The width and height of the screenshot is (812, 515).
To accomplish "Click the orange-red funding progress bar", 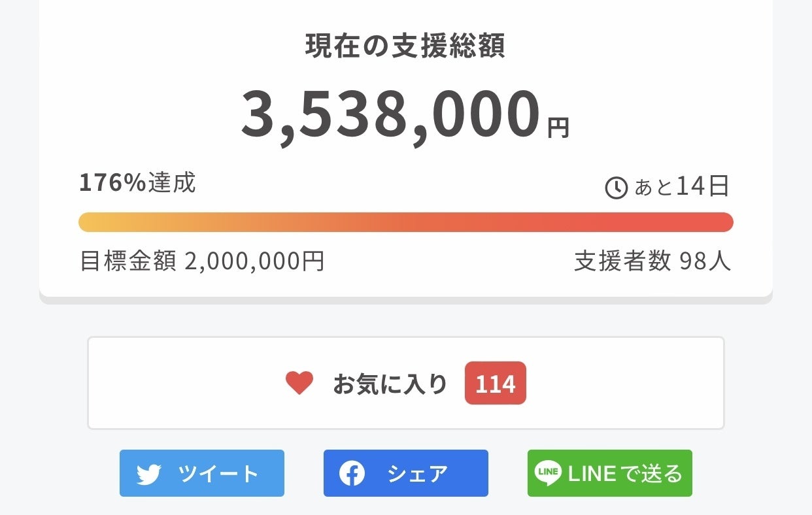I will coord(405,222).
